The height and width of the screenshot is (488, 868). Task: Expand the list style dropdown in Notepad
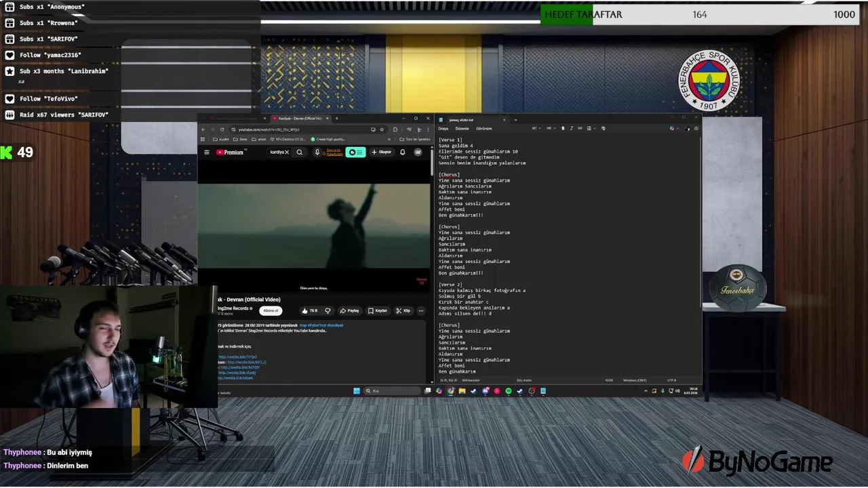click(551, 128)
